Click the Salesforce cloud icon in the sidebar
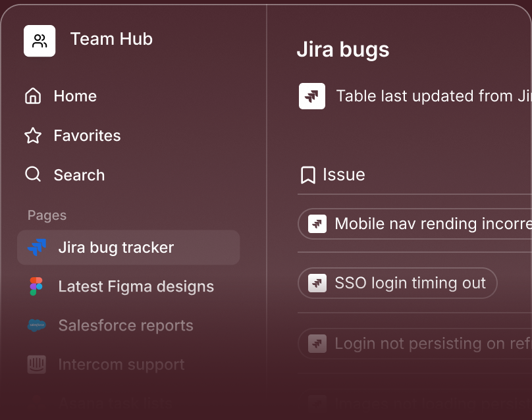Image resolution: width=532 pixels, height=420 pixels. pos(37,325)
